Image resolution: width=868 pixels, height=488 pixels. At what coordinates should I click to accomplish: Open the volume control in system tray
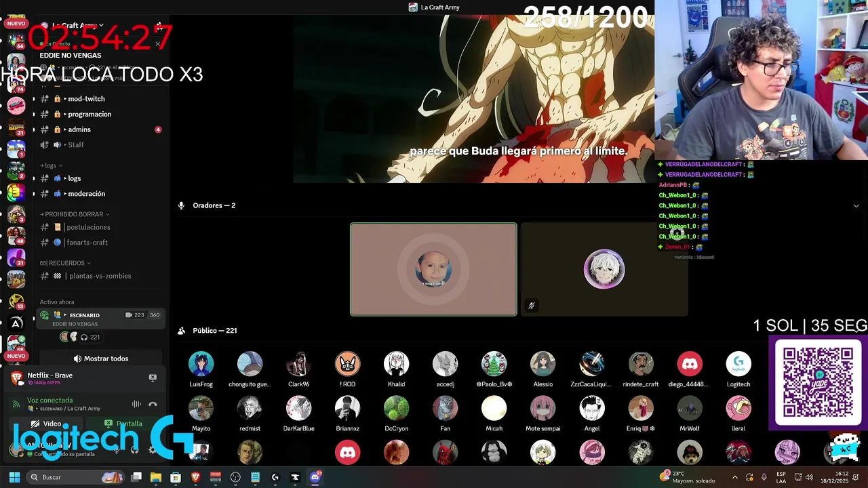coord(809,477)
